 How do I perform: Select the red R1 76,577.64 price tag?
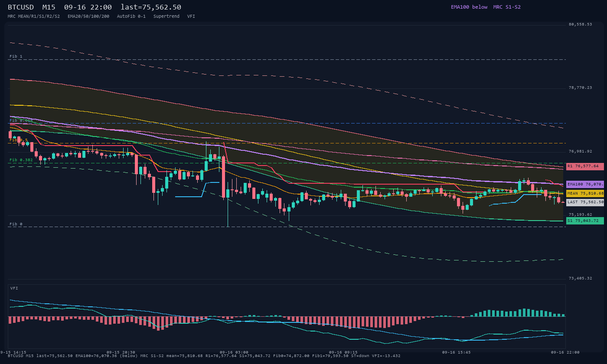coord(585,166)
